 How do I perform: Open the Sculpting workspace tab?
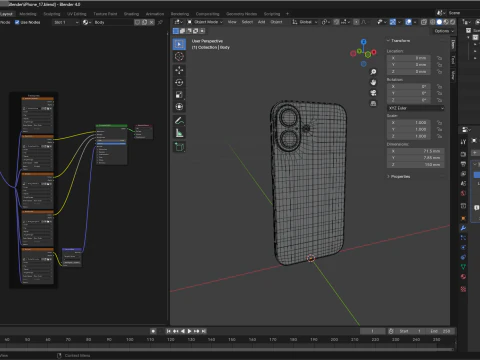[52, 14]
